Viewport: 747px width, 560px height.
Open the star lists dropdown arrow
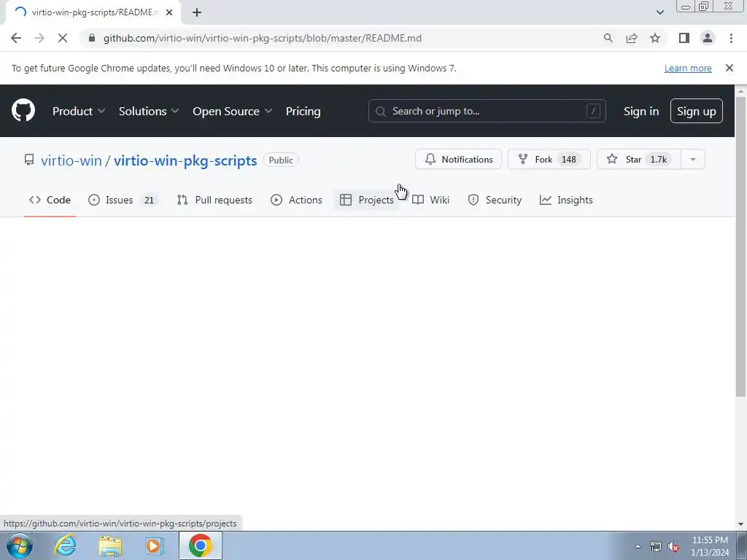click(x=693, y=159)
